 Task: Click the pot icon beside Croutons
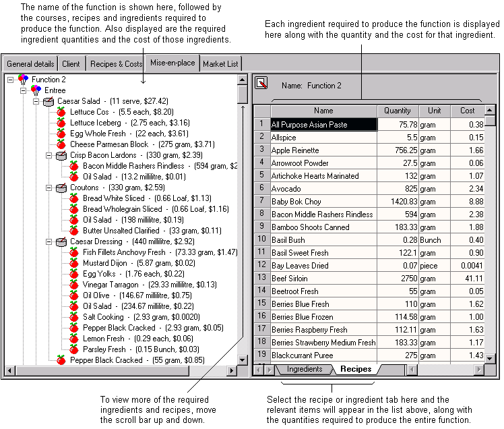coord(61,188)
